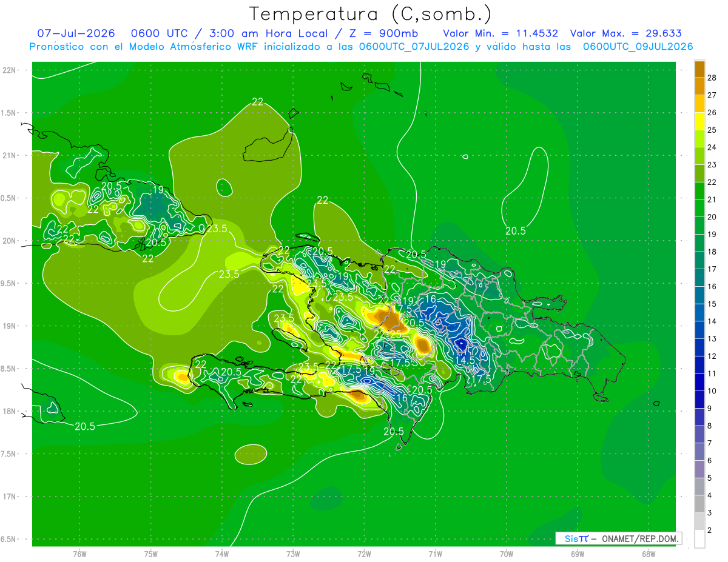Click the brown legend swatch above 28
The height and width of the screenshot is (562, 728).
pyautogui.click(x=699, y=69)
